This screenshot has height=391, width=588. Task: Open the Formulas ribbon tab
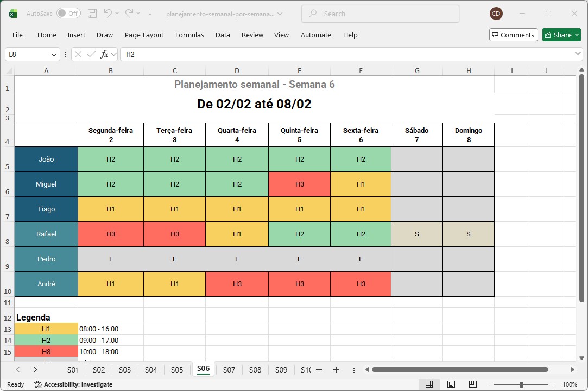189,35
